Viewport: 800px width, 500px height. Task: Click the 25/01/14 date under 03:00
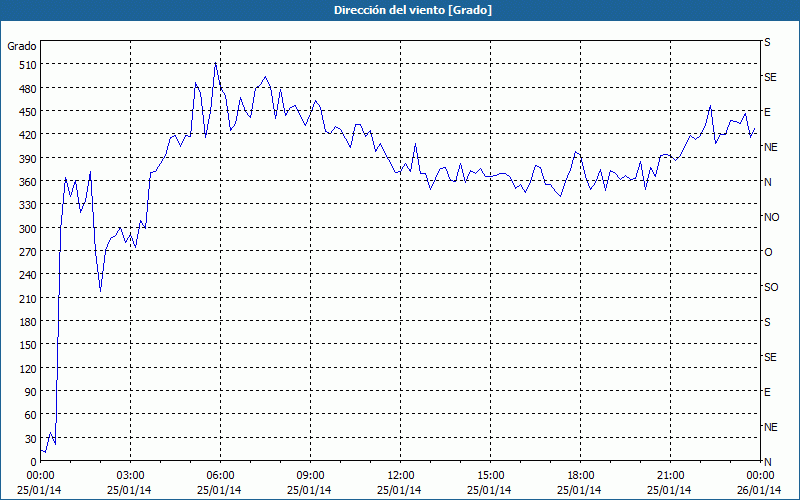pos(129,490)
